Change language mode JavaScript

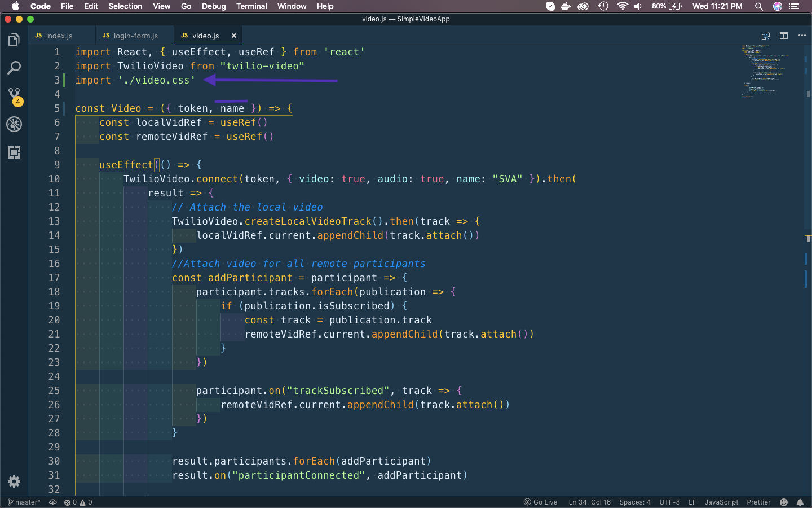click(721, 502)
